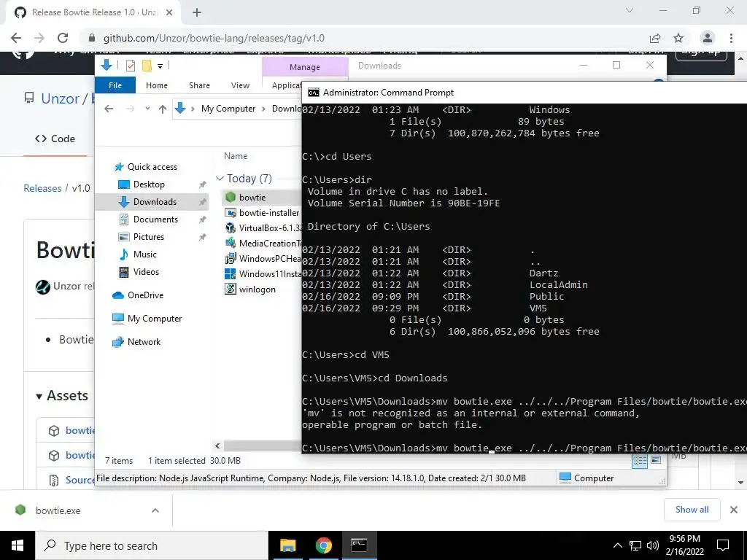Select the WindowsPCHealthCheck file
The image size is (747, 560).
(263, 259)
